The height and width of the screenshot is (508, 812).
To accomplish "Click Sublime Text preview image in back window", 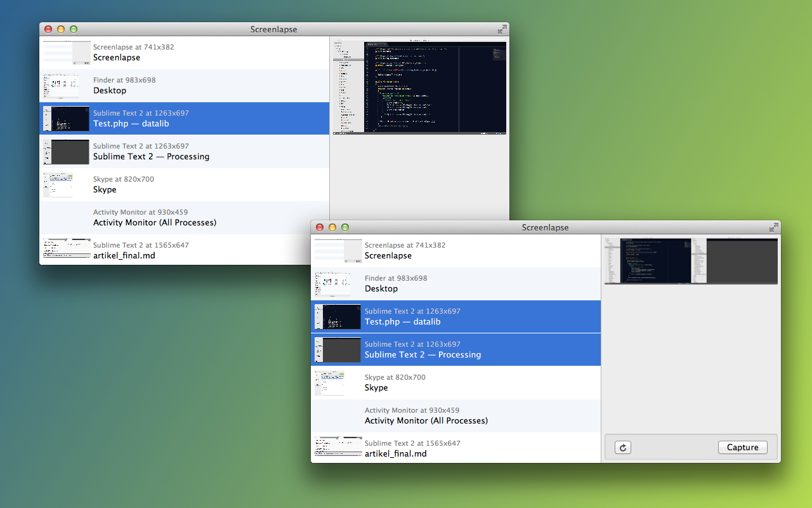I will coord(419,87).
